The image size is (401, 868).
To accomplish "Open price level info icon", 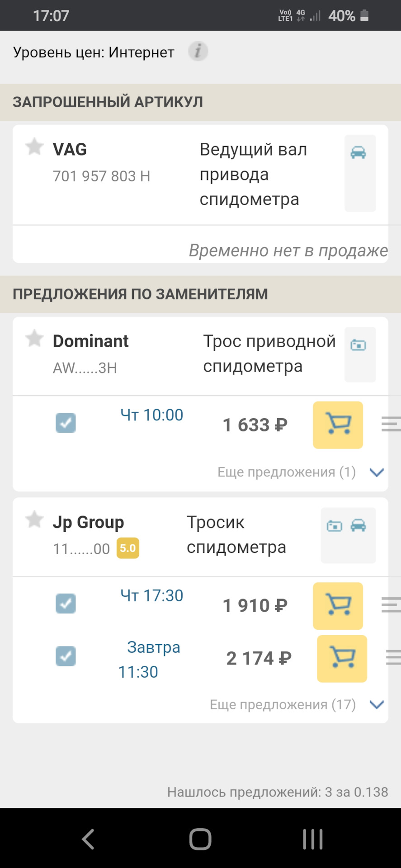I will coord(198,52).
